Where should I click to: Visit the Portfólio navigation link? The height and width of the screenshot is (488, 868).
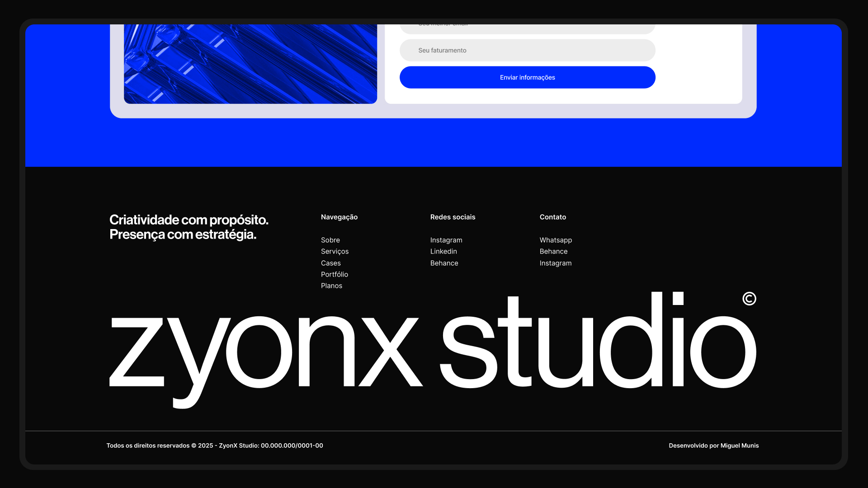coord(334,274)
